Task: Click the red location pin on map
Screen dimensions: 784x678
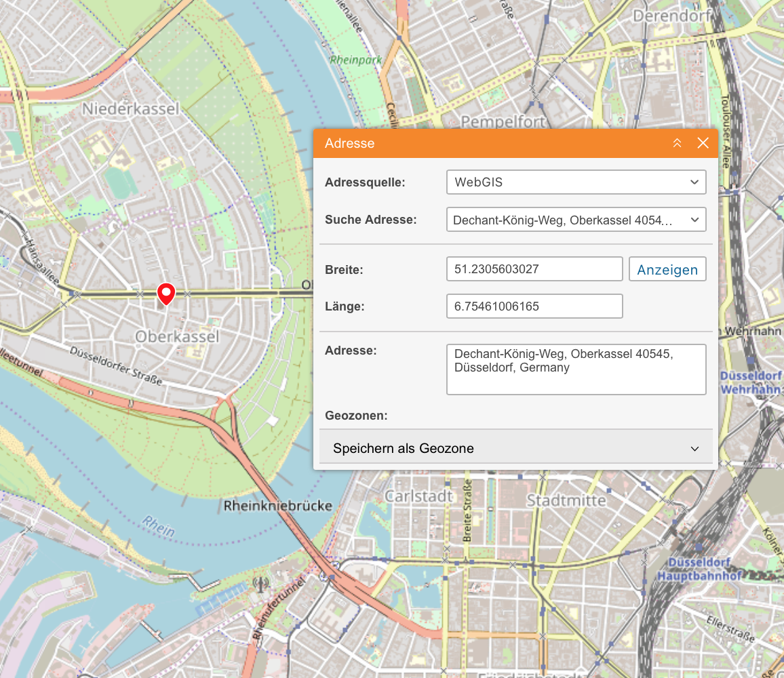Action: pyautogui.click(x=166, y=294)
